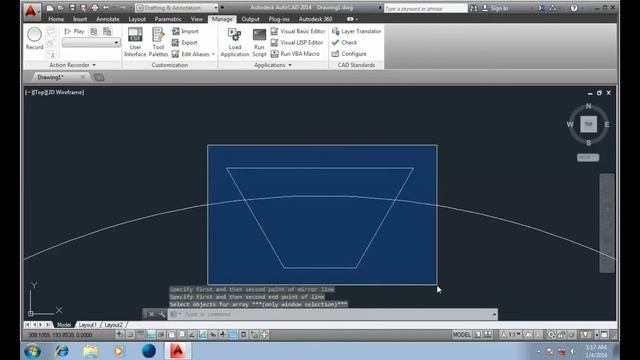The height and width of the screenshot is (360, 640).
Task: Click Configure CAD standards
Action: [349, 54]
